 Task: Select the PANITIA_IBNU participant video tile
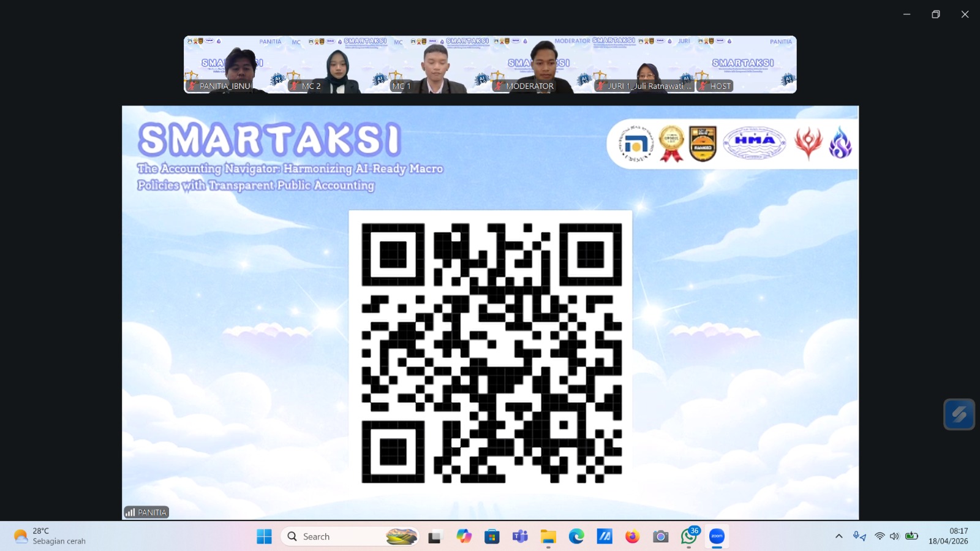(x=235, y=64)
